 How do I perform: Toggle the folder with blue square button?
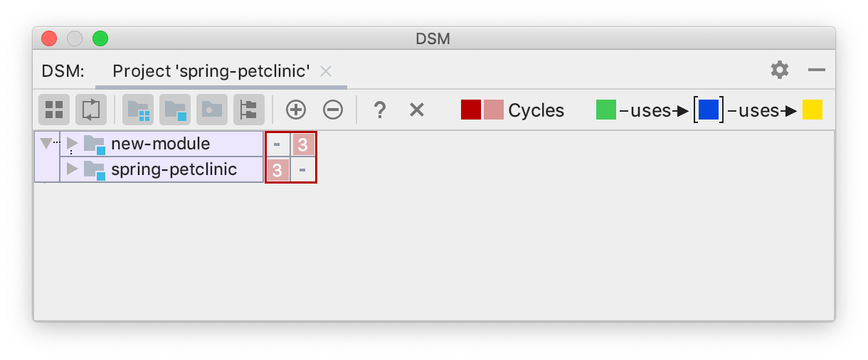175,110
